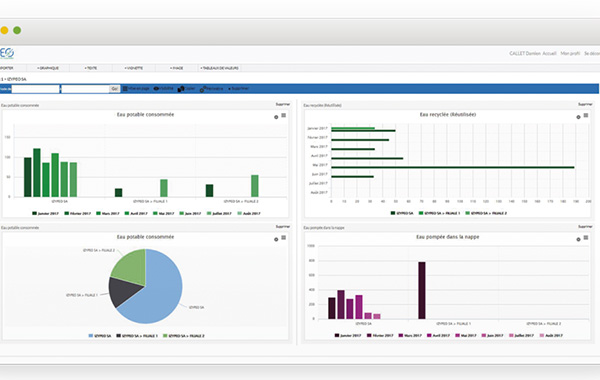This screenshot has width=600, height=380.
Task: Toggle Avril 2017 legend in green bar chart
Action: click(x=136, y=214)
